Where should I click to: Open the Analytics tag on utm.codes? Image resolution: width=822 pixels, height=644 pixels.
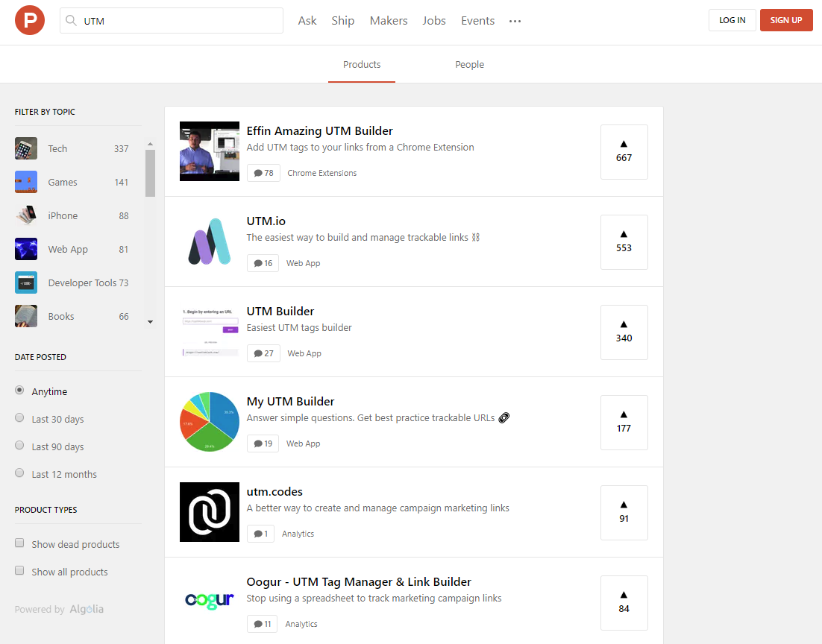pos(298,534)
